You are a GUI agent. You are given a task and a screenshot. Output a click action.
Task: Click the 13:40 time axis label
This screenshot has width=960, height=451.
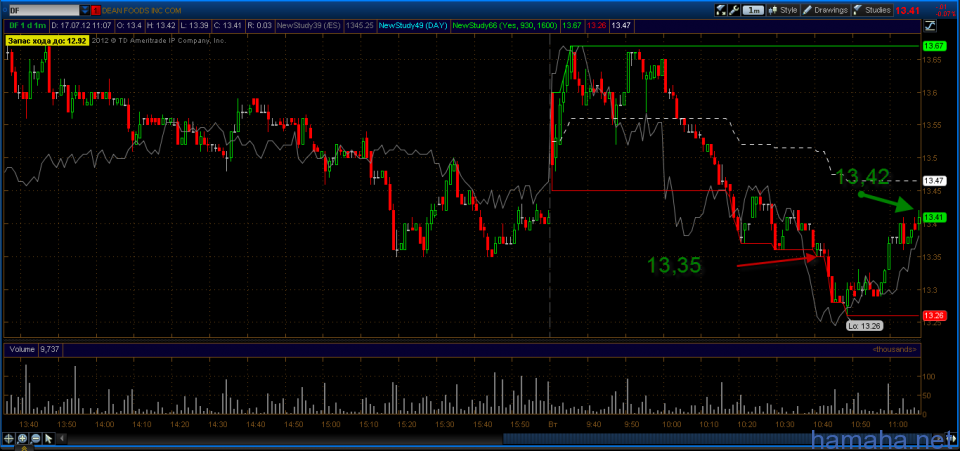click(x=29, y=424)
